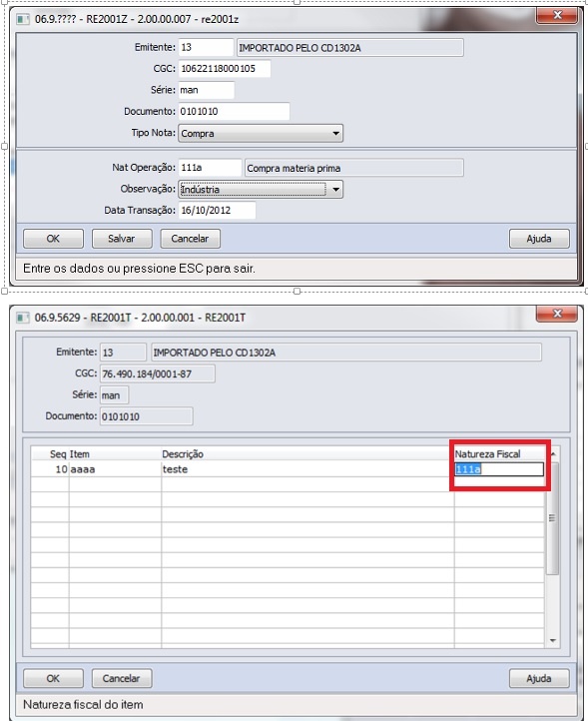
Task: Click status text 'Natureza fiscal do item'
Action: (x=83, y=704)
